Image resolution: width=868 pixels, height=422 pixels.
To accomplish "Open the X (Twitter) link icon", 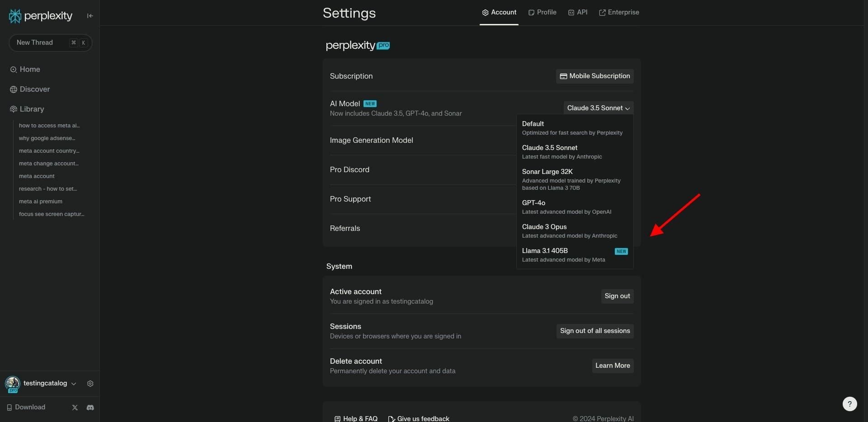I will (x=75, y=408).
